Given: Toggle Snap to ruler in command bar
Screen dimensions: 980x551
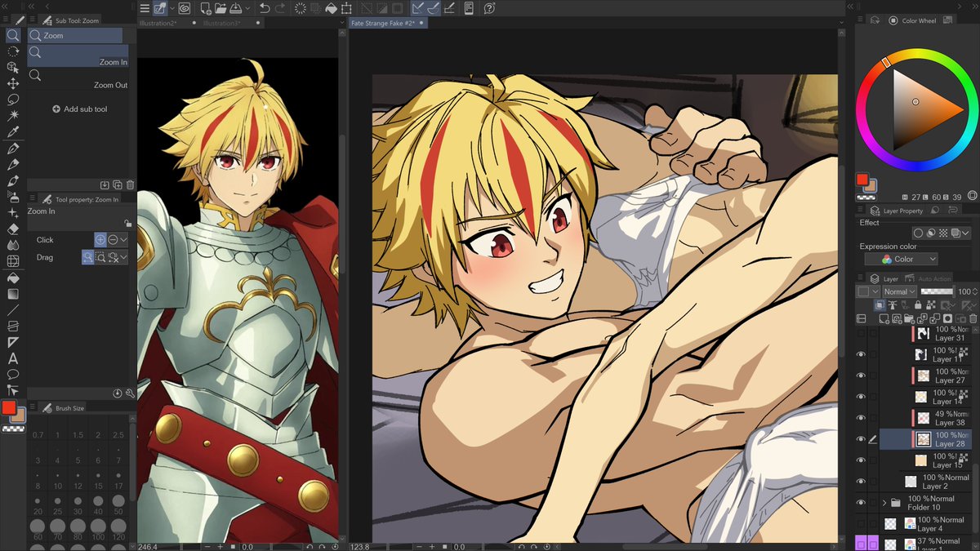Looking at the screenshot, I should click(x=417, y=8).
